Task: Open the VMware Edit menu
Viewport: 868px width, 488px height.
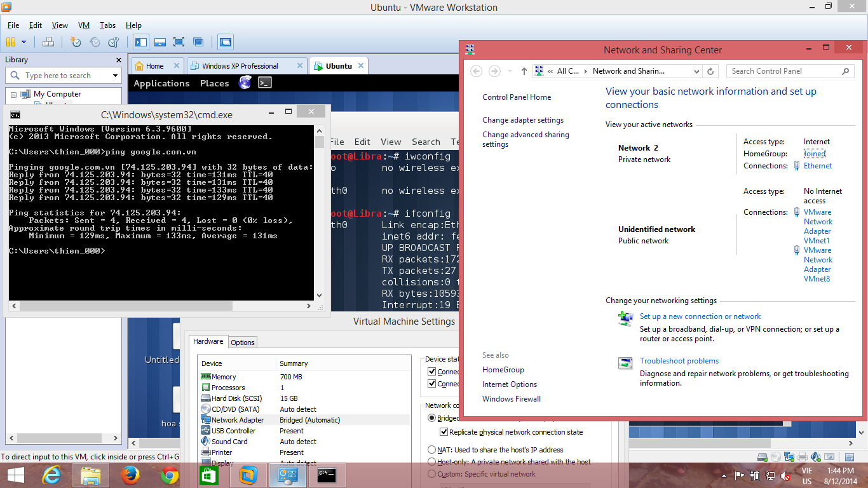Action: [x=36, y=25]
